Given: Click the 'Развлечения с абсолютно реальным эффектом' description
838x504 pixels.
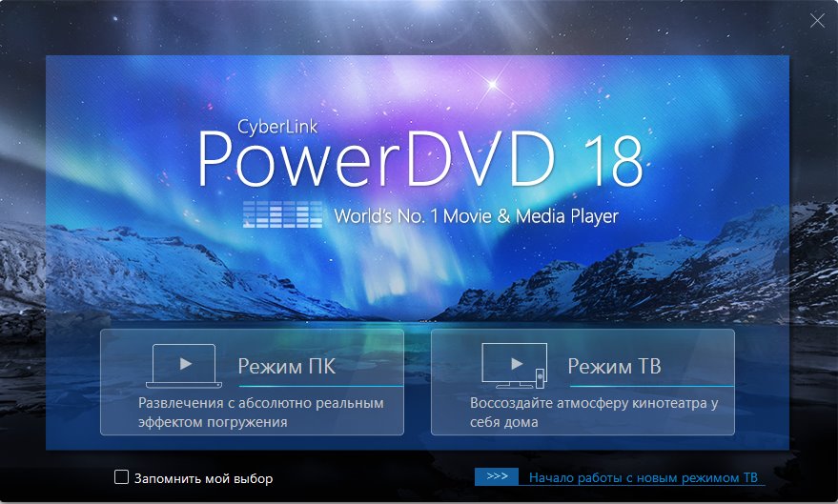Looking at the screenshot, I should click(x=260, y=412).
